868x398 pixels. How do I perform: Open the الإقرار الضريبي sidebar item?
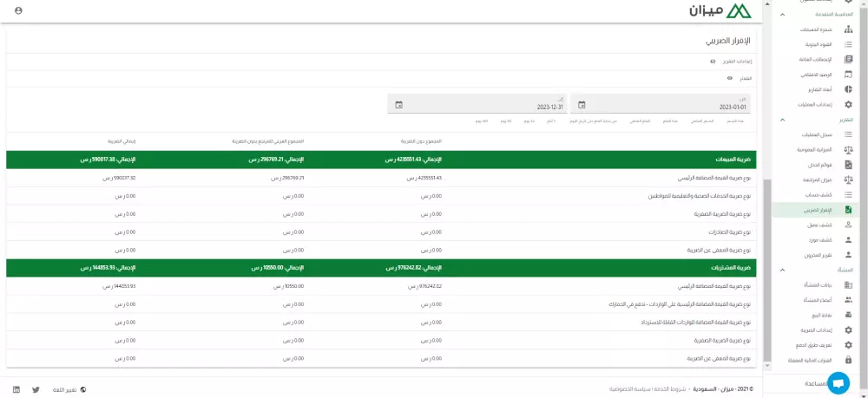click(x=815, y=210)
